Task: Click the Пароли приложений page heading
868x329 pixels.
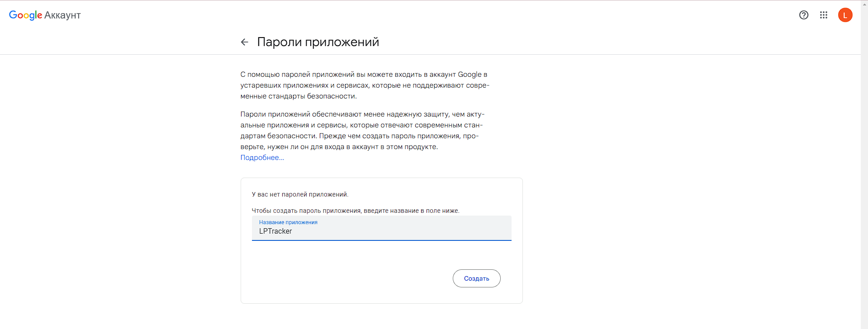Action: coord(318,42)
